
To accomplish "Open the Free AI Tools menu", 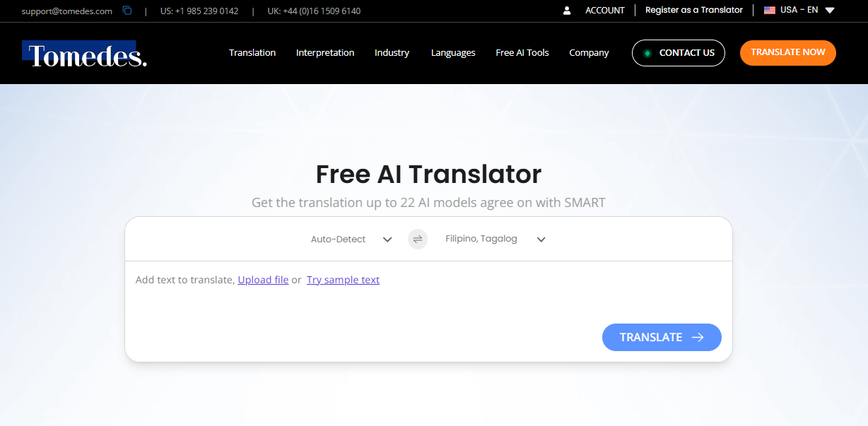I will (x=522, y=52).
